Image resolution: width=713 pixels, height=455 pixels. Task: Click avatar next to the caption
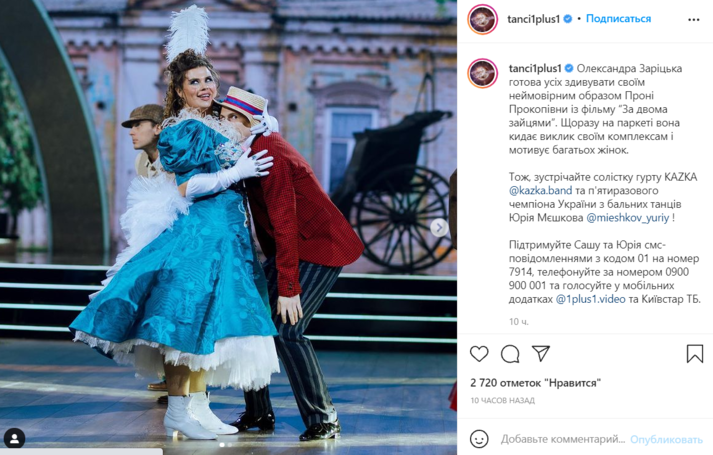pyautogui.click(x=482, y=73)
